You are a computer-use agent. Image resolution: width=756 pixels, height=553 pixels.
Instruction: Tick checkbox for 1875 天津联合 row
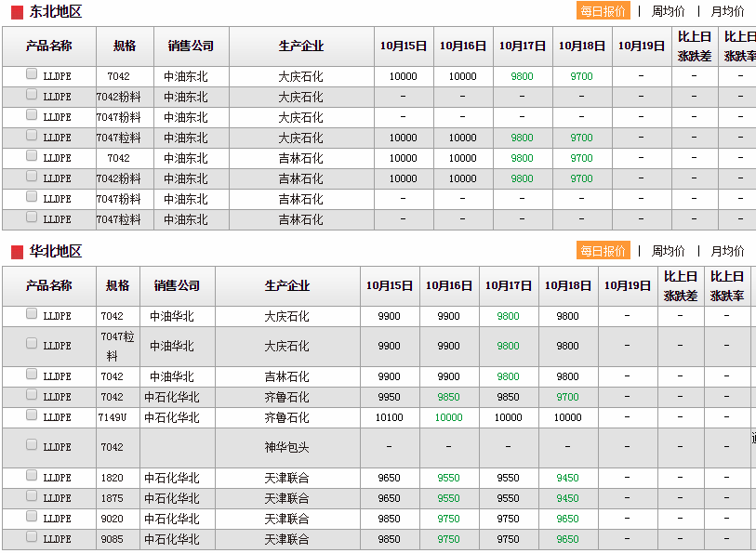[32, 496]
